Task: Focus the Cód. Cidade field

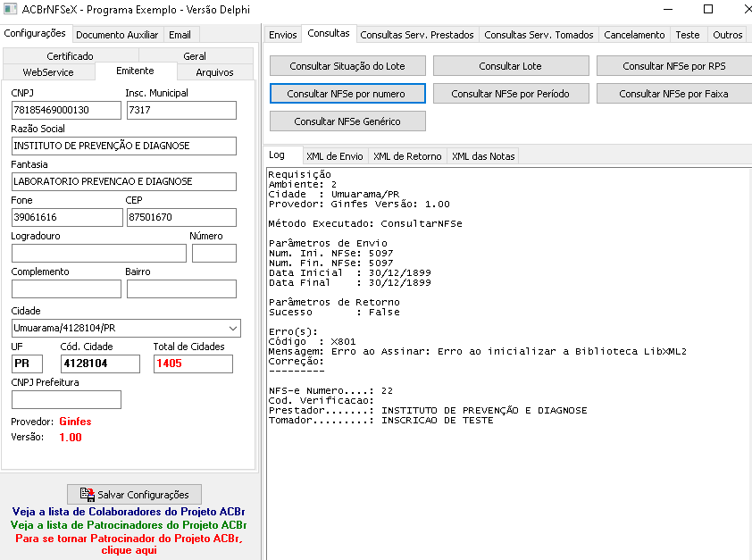Action: 100,364
